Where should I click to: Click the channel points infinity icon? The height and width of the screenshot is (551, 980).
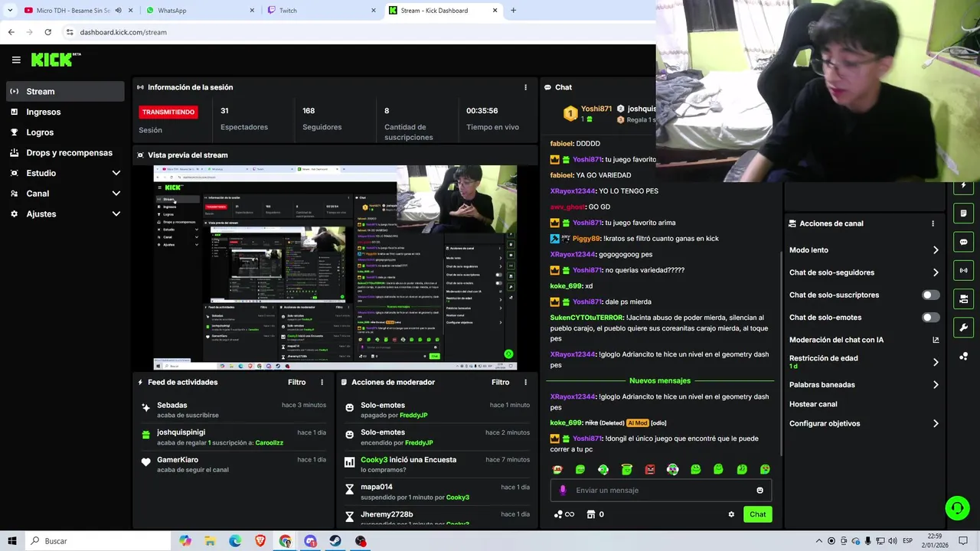point(564,514)
